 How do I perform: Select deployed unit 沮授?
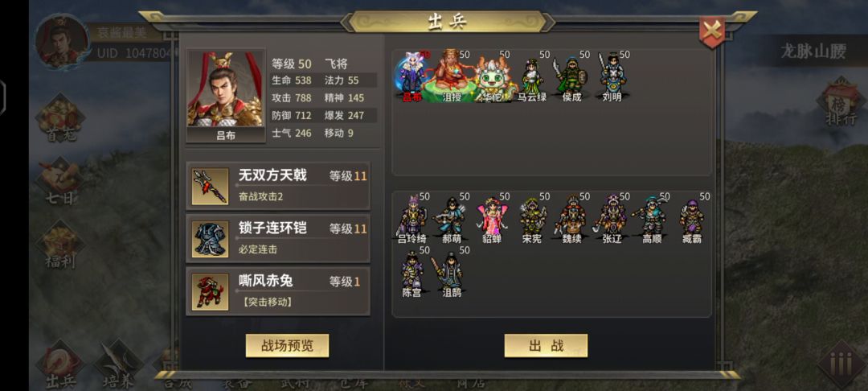click(x=452, y=76)
